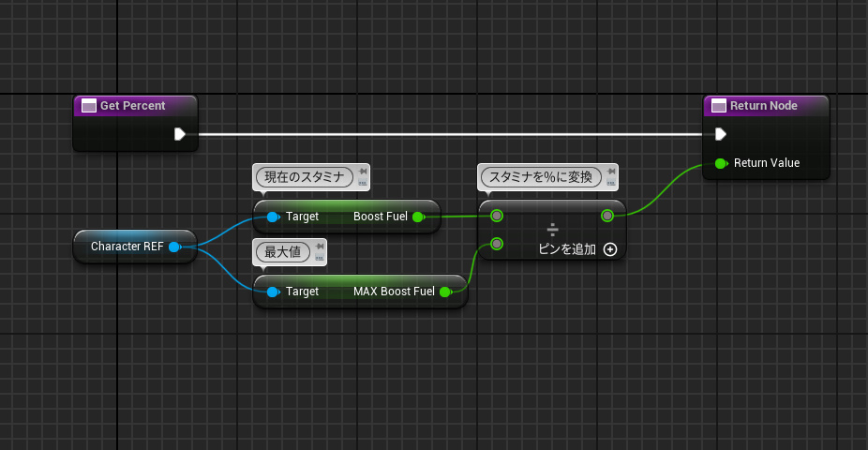Click the Boost Fuel label
The height and width of the screenshot is (450, 868).
(381, 217)
